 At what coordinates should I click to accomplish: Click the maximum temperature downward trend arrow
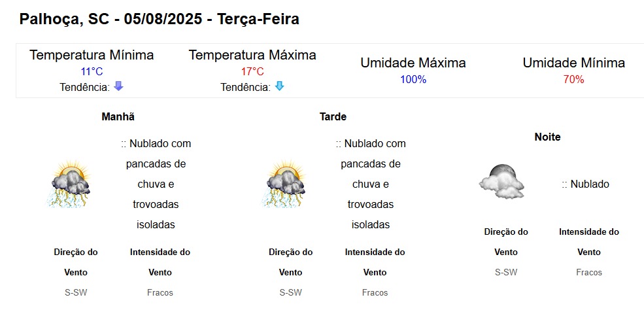coord(279,86)
